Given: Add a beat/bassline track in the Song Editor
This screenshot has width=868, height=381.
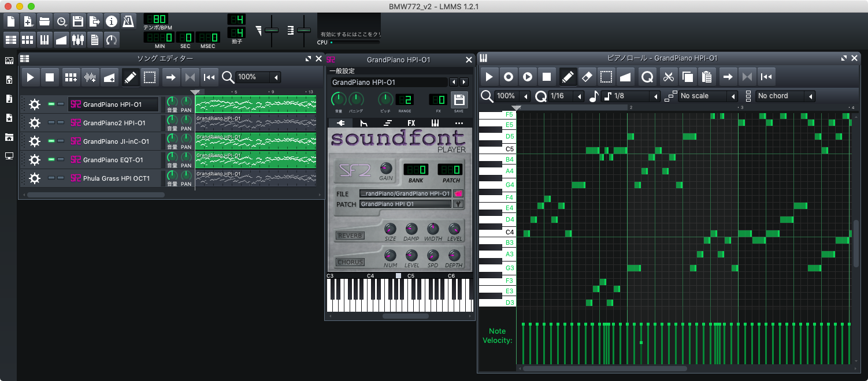Looking at the screenshot, I should tap(71, 77).
